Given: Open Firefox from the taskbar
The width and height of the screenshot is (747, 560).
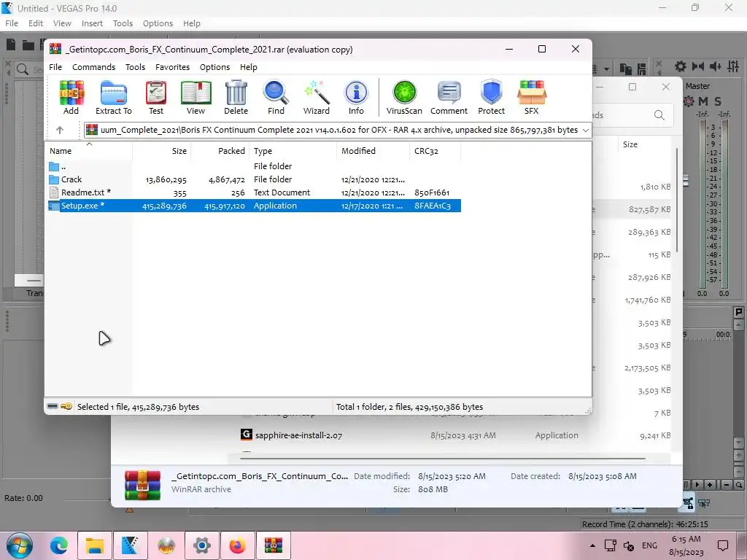Looking at the screenshot, I should (x=237, y=545).
